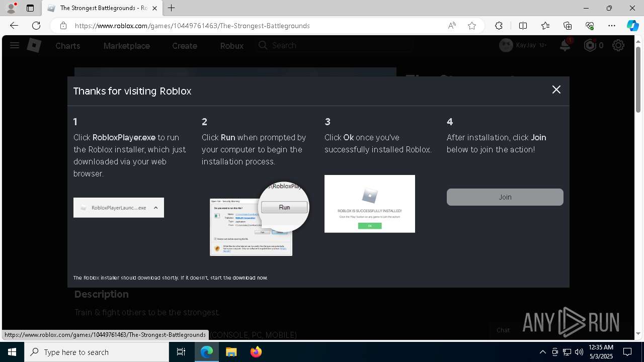Open Split screen view
Viewport: 644px width, 362px height.
(x=523, y=26)
